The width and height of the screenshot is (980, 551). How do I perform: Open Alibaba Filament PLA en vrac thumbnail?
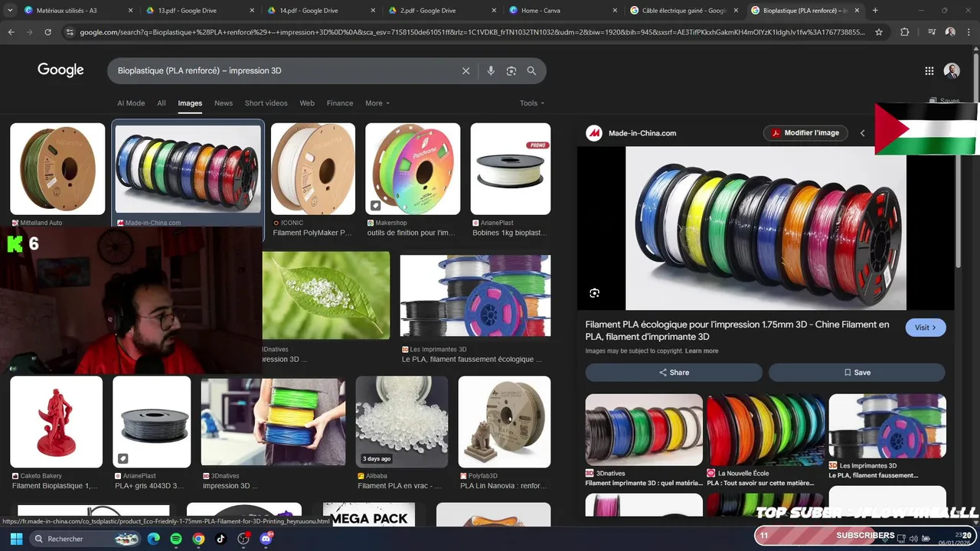tap(402, 422)
